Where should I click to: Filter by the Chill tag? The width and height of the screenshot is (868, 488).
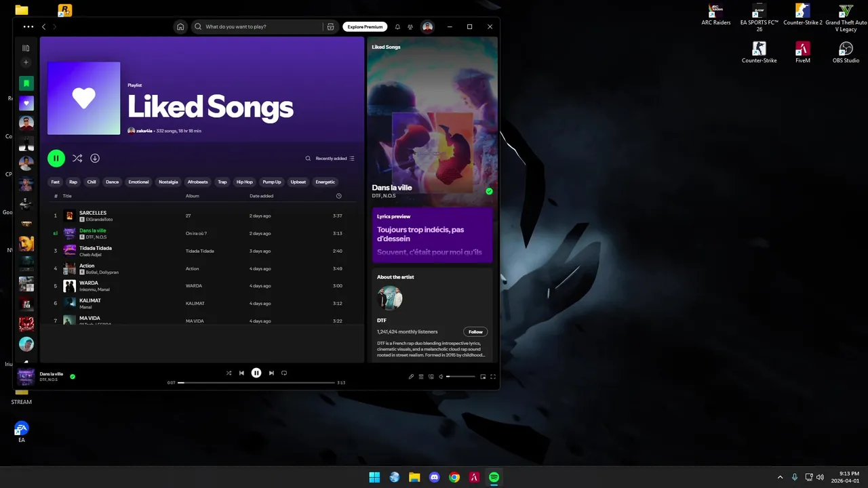tap(92, 182)
